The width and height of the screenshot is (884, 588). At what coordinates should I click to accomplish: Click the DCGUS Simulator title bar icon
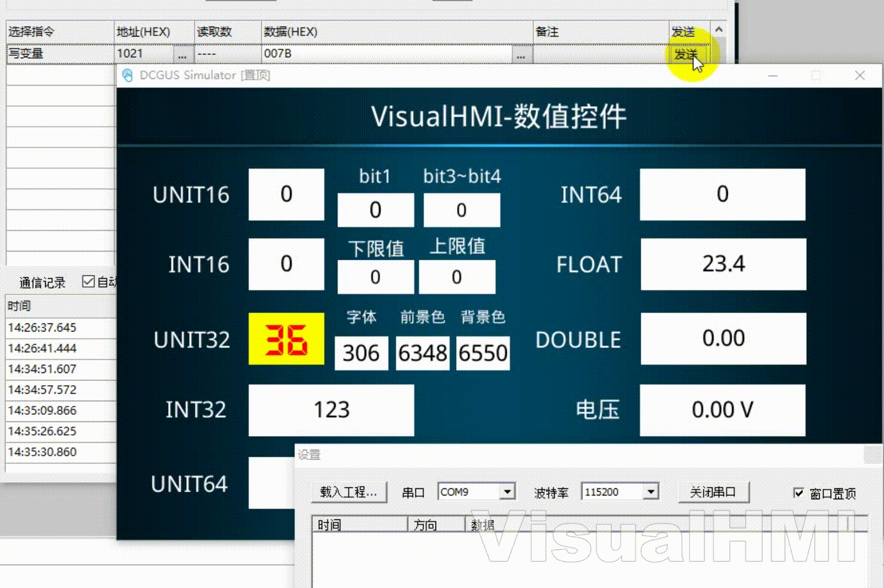(x=127, y=75)
